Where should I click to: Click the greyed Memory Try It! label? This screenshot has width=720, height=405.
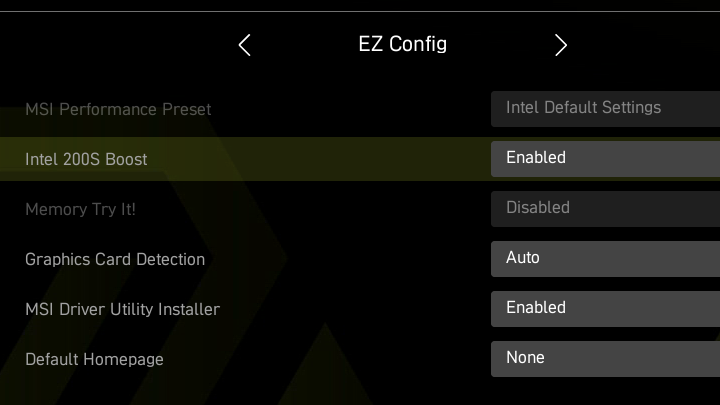(x=80, y=209)
